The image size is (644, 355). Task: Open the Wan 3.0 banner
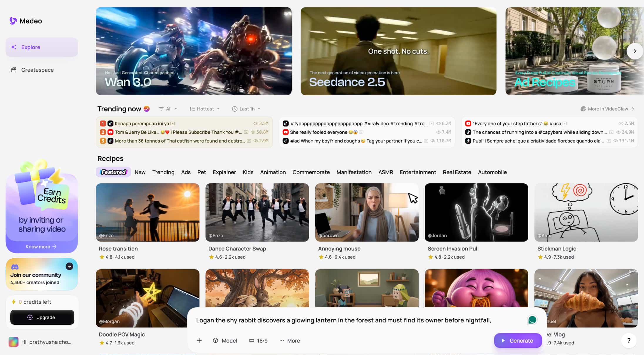(x=194, y=51)
